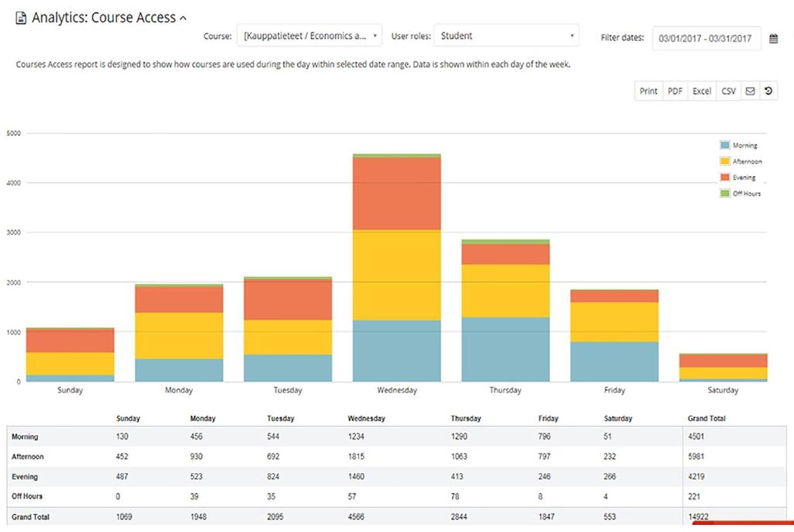Toggle the Morning legend blue swatch
This screenshot has width=794, height=532.
tap(725, 146)
